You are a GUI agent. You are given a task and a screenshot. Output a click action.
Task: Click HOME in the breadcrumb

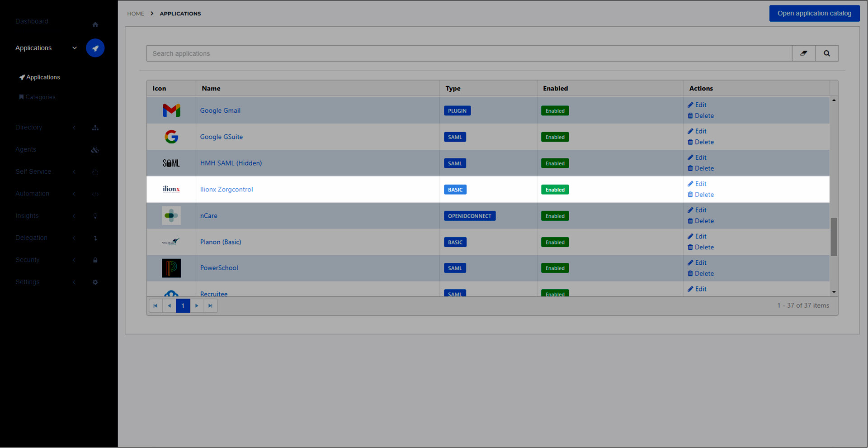coord(136,14)
